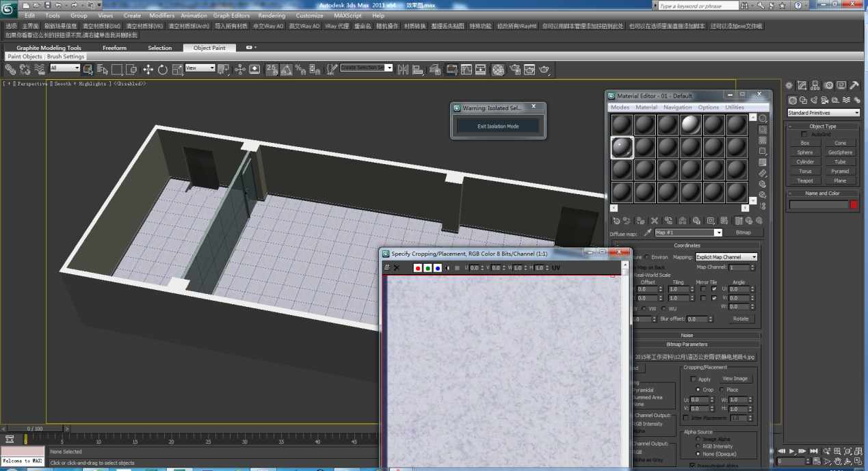Activate the Select Object tool
This screenshot has width=868, height=471.
coord(88,69)
